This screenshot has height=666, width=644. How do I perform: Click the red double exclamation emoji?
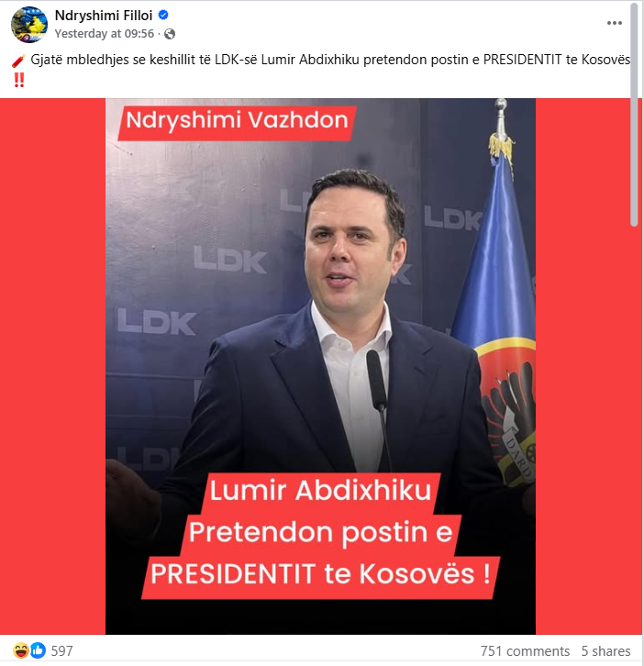(x=18, y=81)
